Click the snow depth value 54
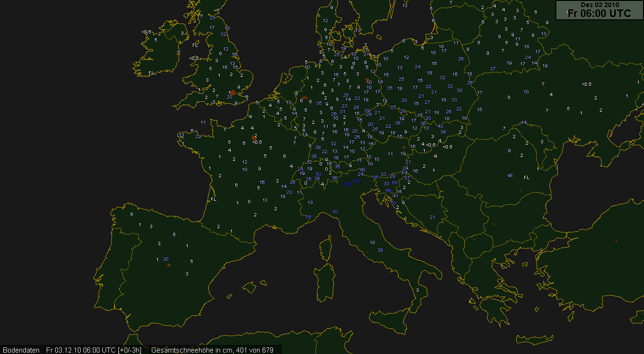The image size is (644, 354). tap(308, 216)
